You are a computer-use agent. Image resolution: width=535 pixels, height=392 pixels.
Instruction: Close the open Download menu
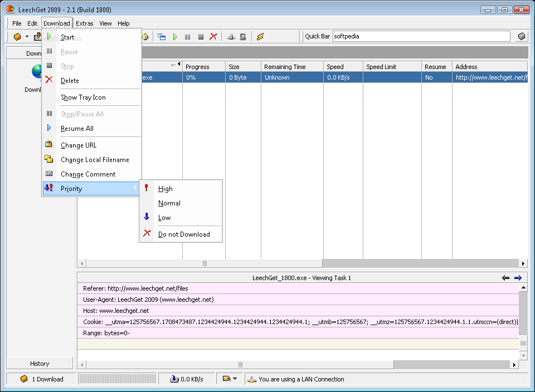[x=57, y=23]
